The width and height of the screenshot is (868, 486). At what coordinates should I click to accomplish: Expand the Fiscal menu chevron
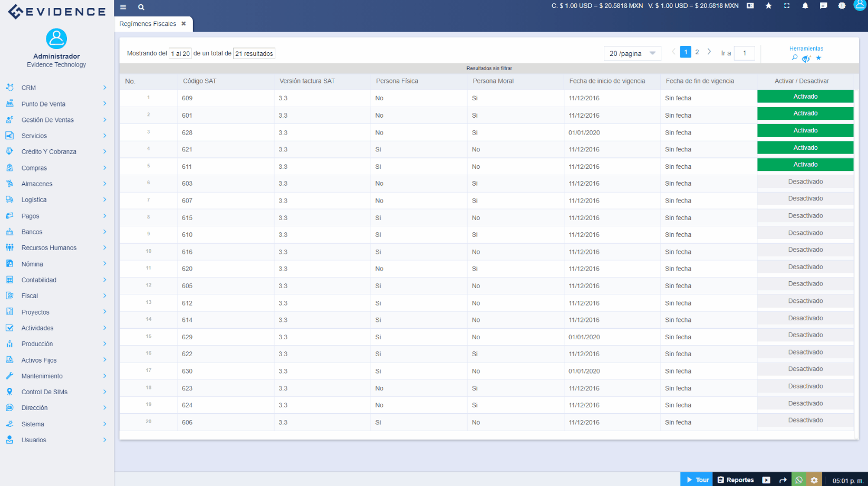(105, 296)
